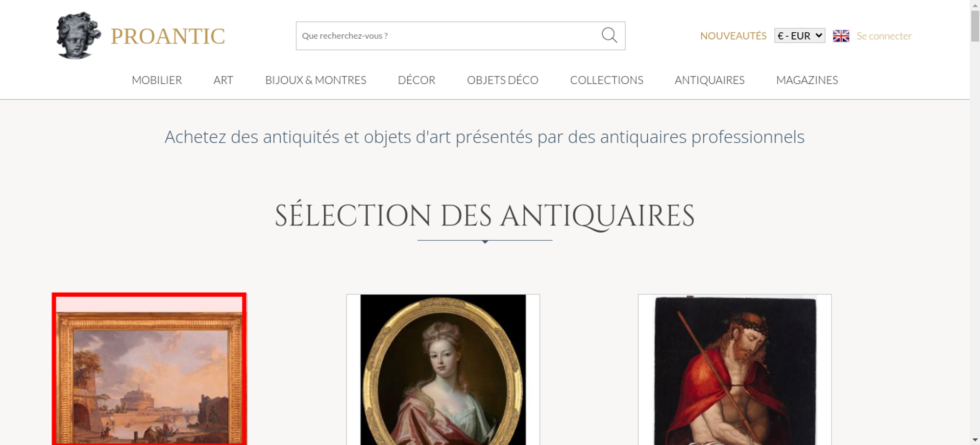This screenshot has width=980, height=445.
Task: Click the Se connecter login link
Action: tap(884, 36)
